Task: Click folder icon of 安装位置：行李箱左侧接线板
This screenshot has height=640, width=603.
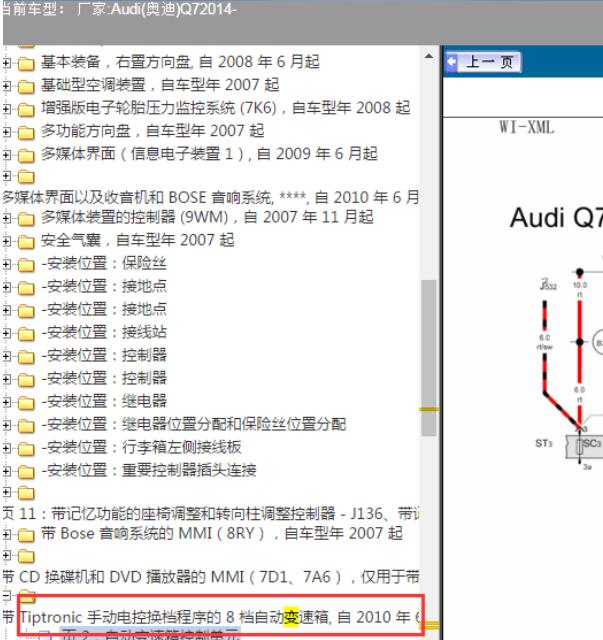Action: pyautogui.click(x=26, y=448)
